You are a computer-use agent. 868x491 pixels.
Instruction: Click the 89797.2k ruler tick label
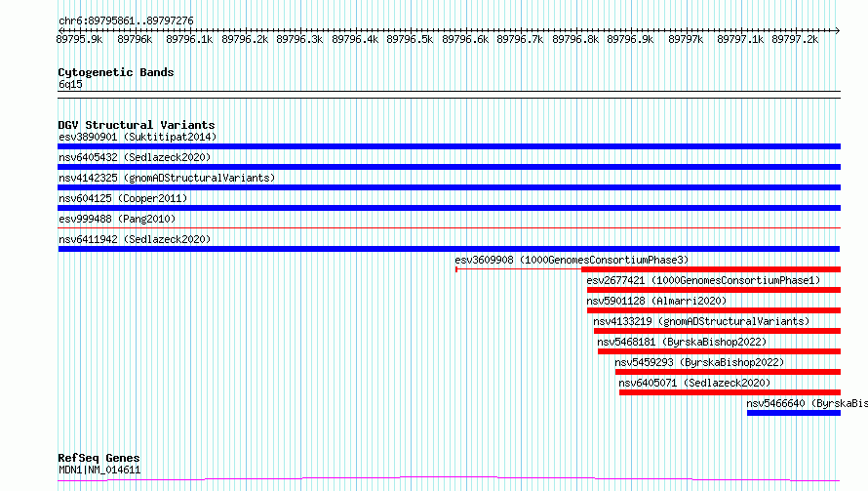click(x=795, y=39)
